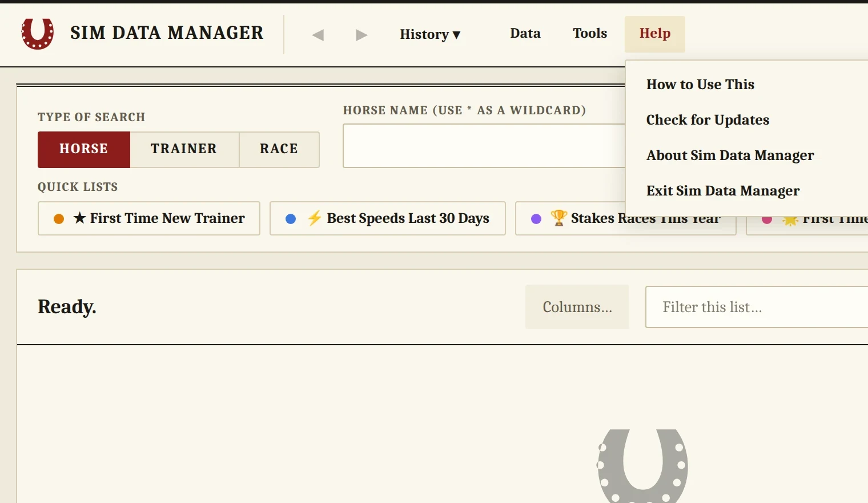
Task: Click the Columns... button
Action: (577, 307)
